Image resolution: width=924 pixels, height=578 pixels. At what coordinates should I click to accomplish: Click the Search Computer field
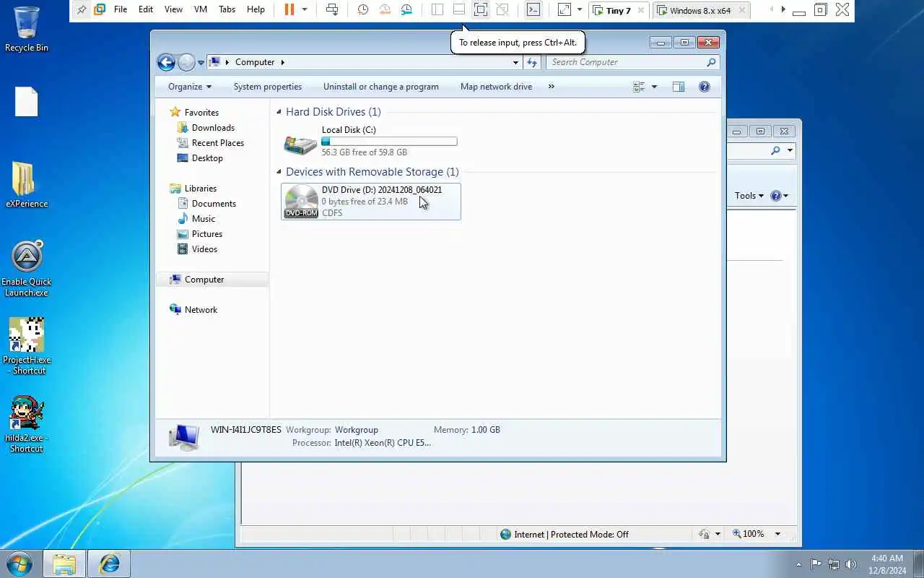[632, 62]
